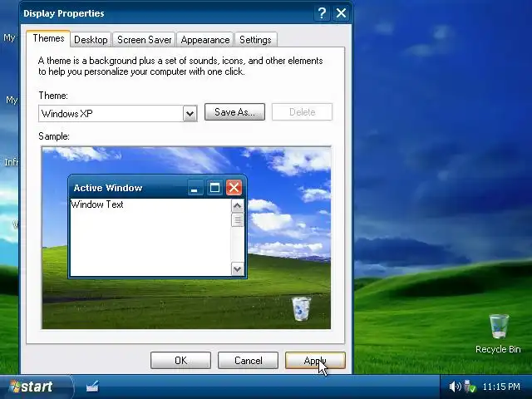Viewport: 532px width, 399px height.
Task: Open the Appearance tab
Action: 205,40
